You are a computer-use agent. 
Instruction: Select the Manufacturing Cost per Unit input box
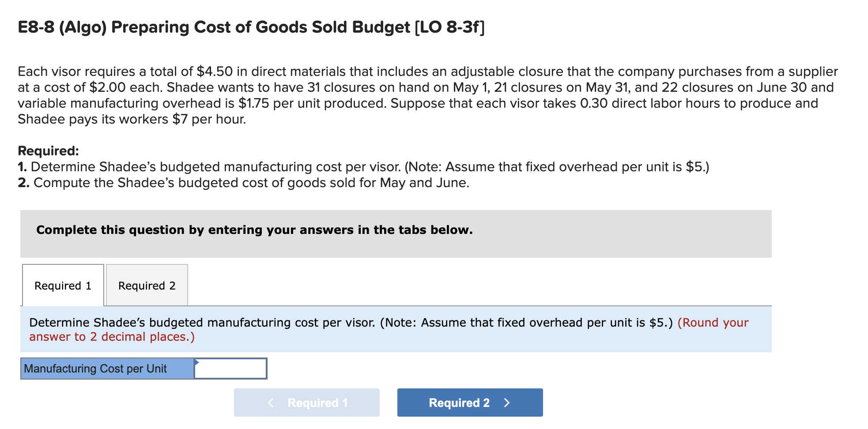[230, 368]
